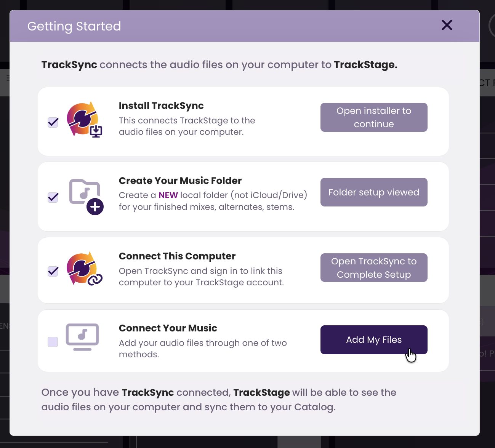Click the Connect This Computer heading

coord(177,256)
